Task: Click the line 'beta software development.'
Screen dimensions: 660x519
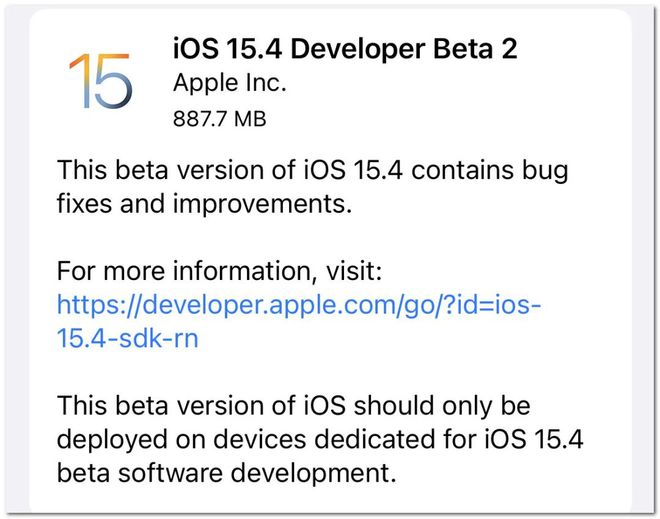Action: (226, 473)
